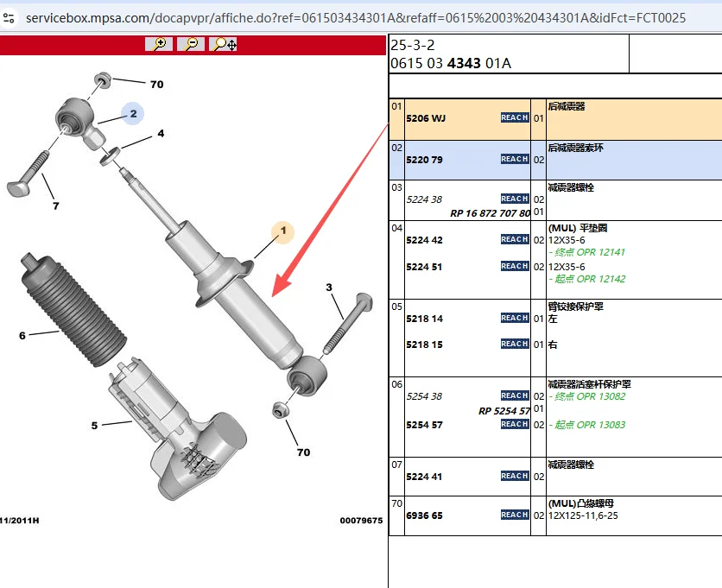Click the REACH badge for part 5218 14
The image size is (722, 588).
[x=515, y=318]
